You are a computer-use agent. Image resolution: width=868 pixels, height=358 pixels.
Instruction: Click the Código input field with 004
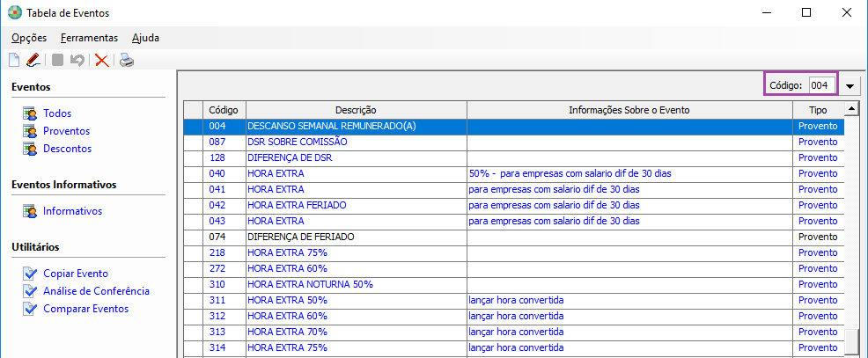[821, 86]
